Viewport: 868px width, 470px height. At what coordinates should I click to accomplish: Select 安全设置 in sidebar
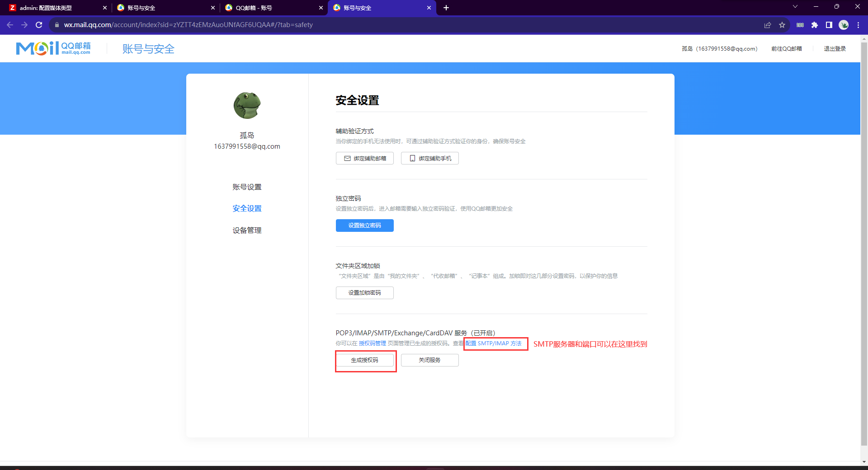(247, 208)
